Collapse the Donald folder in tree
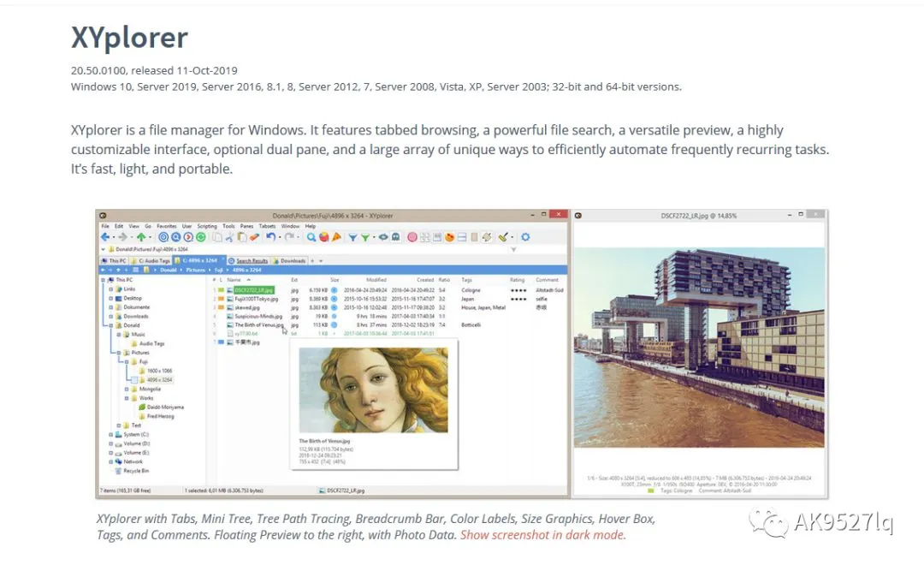 tap(110, 325)
